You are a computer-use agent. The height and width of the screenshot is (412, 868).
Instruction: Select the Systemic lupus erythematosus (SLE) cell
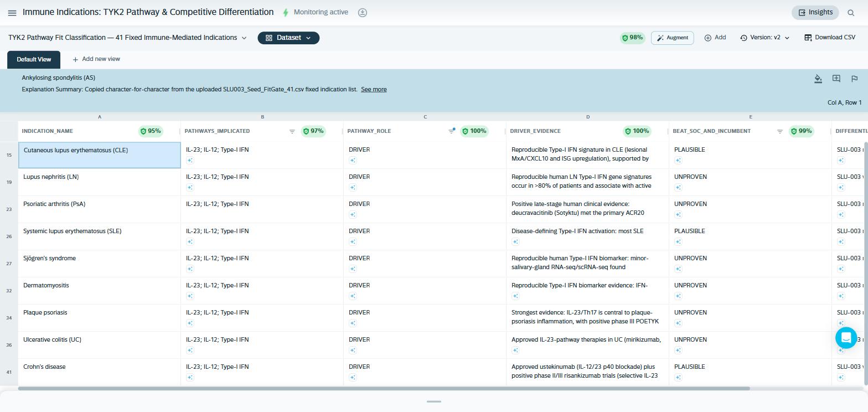[x=100, y=236]
